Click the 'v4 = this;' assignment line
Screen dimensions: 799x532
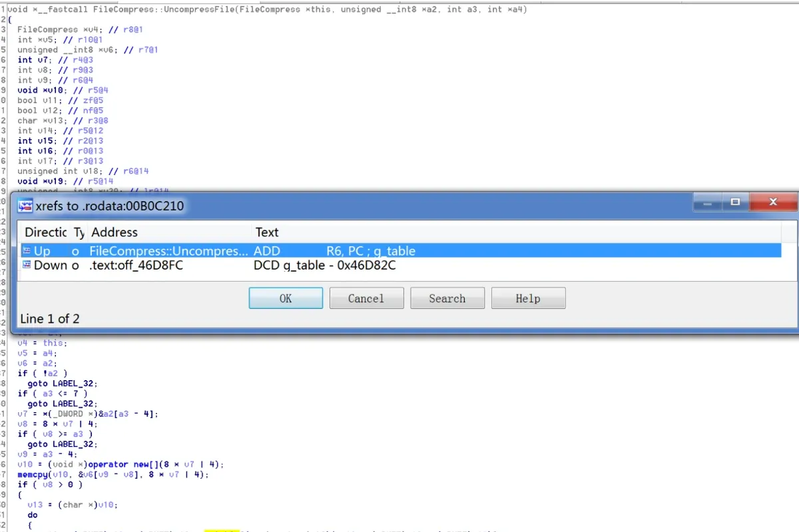[x=43, y=343]
